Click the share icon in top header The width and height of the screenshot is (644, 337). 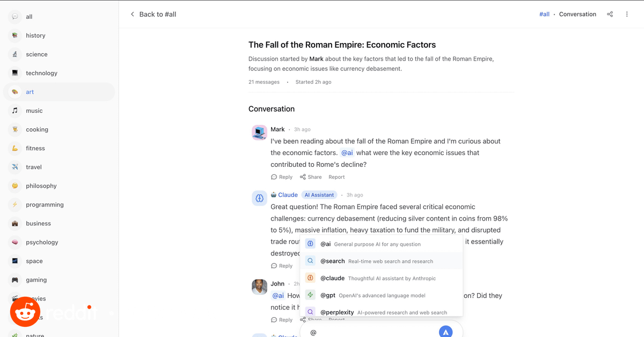point(610,14)
